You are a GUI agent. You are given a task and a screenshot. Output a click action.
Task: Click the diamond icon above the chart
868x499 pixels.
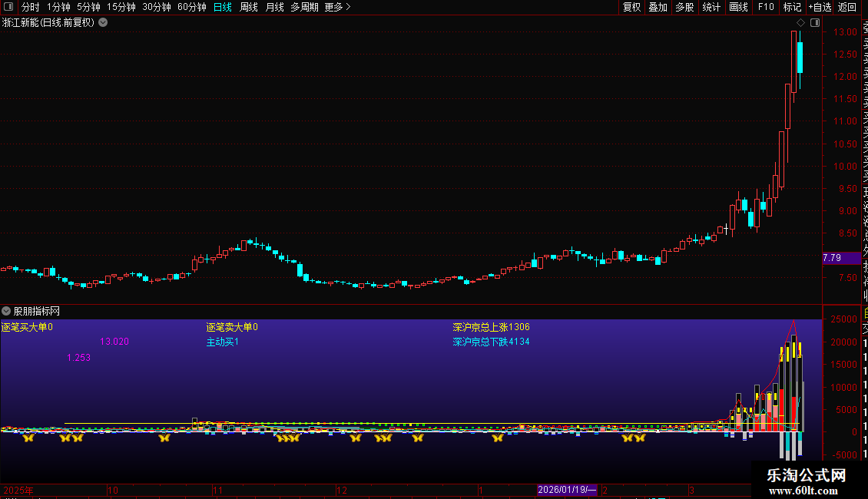800,23
